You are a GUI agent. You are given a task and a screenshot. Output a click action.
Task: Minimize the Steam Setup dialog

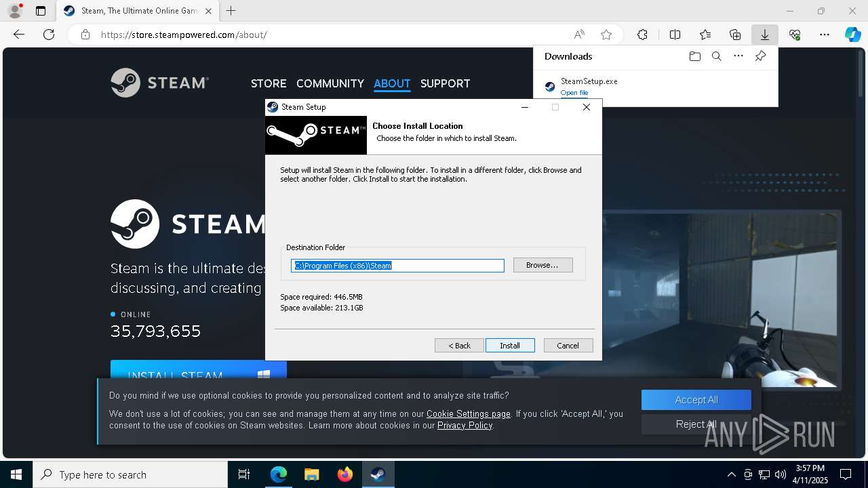pyautogui.click(x=525, y=107)
